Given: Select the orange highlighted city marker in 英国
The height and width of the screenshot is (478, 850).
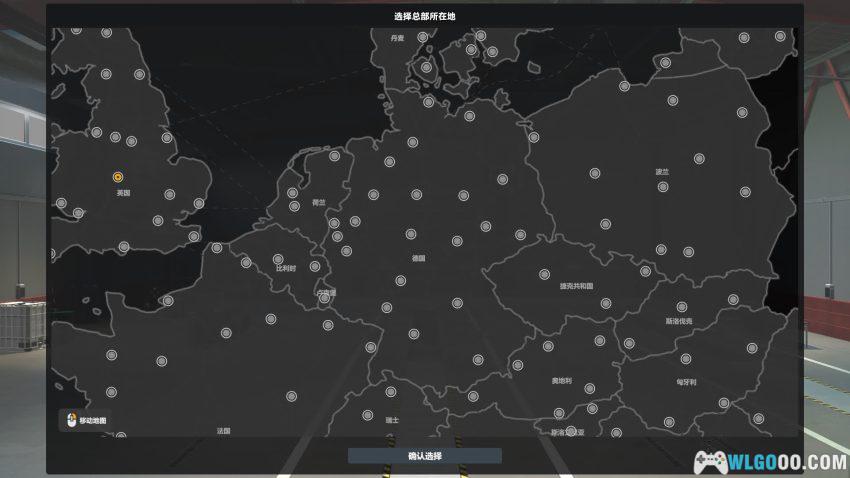Looking at the screenshot, I should 118,177.
